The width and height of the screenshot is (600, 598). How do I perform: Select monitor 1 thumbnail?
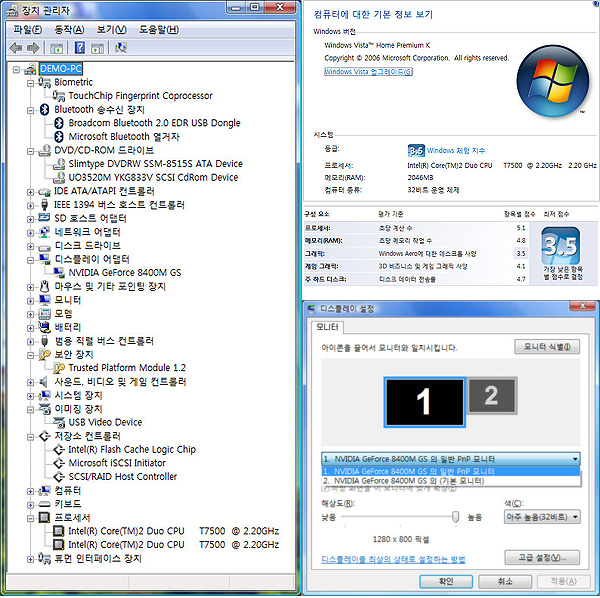[424, 402]
